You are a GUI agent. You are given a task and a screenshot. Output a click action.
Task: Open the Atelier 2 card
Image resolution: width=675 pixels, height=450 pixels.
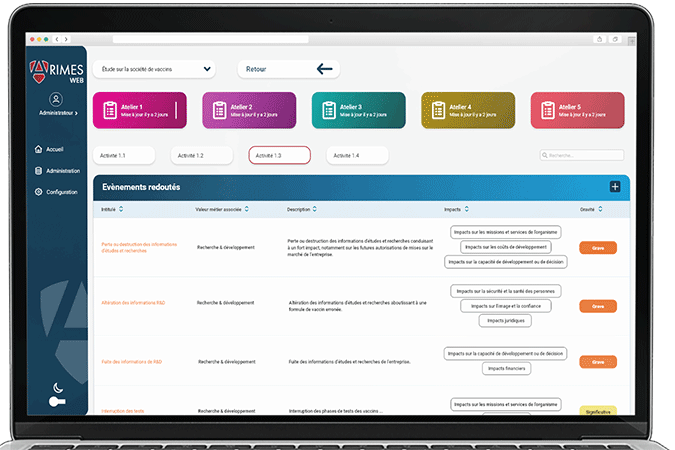(x=249, y=110)
